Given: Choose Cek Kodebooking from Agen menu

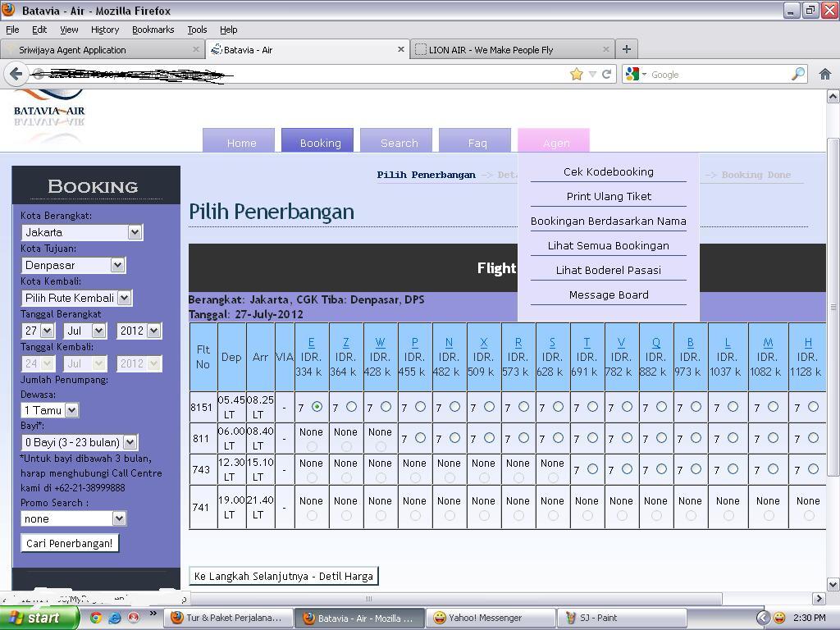Looking at the screenshot, I should coord(609,172).
